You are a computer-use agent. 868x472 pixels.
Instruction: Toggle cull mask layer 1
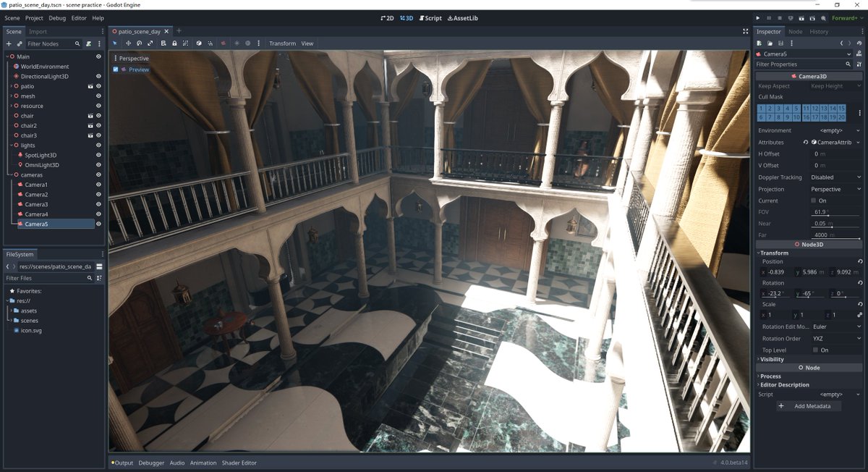point(762,108)
